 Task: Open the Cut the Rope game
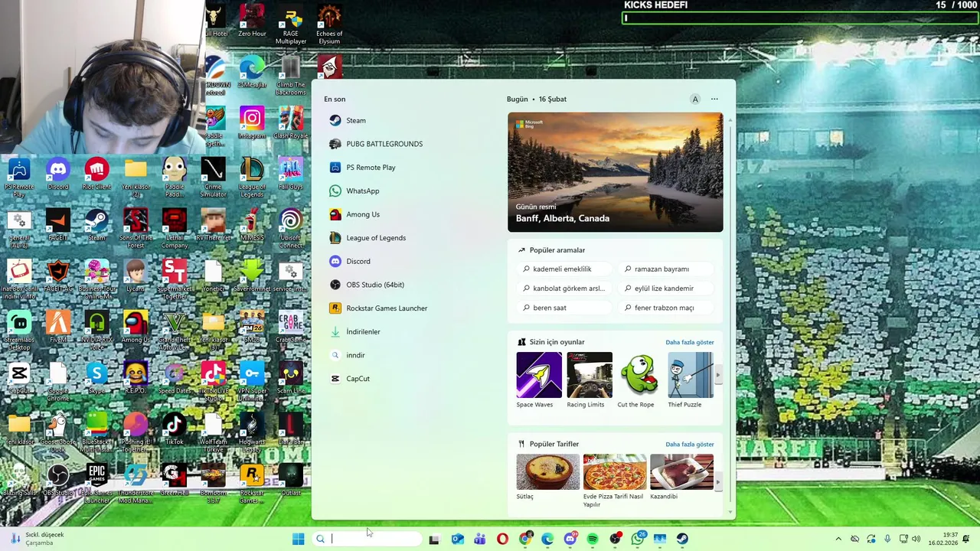[639, 380]
